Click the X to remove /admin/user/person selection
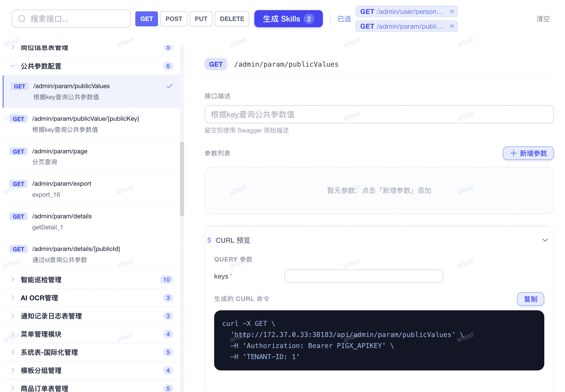 pos(452,11)
